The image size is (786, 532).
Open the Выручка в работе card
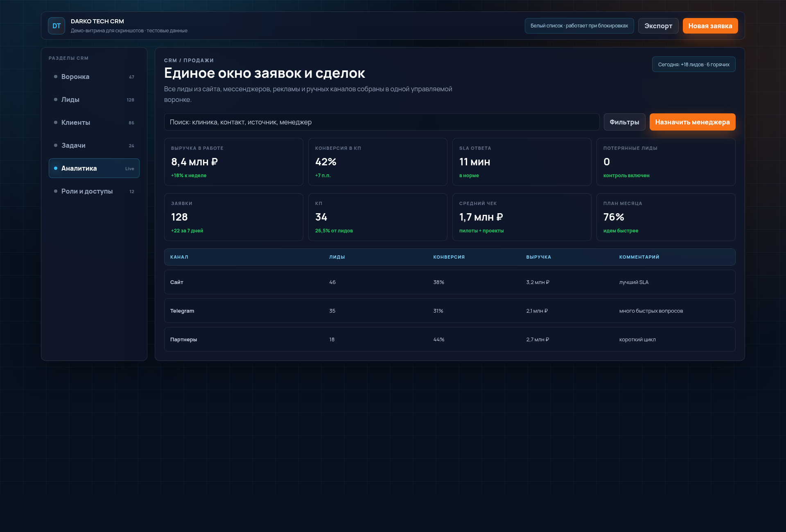point(234,162)
